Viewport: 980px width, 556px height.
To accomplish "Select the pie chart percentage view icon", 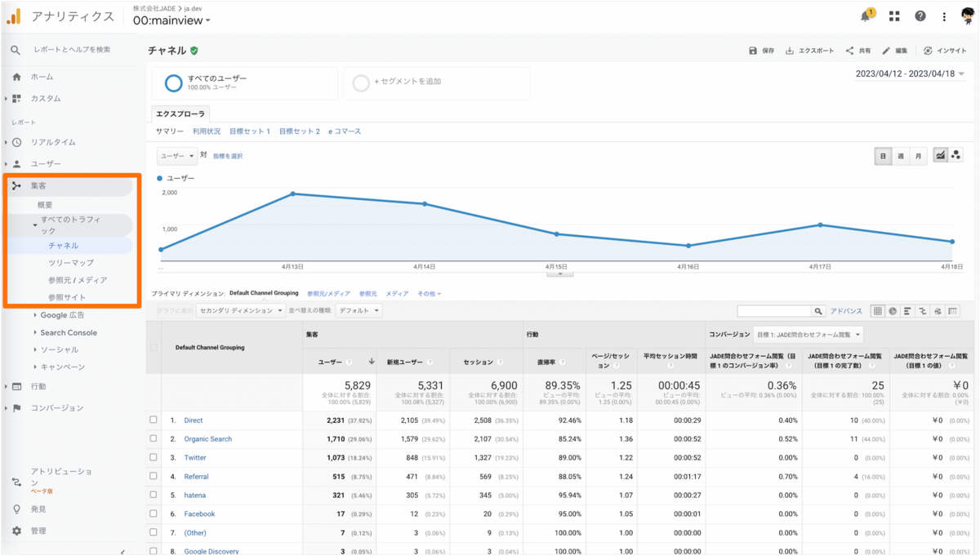I will 893,311.
